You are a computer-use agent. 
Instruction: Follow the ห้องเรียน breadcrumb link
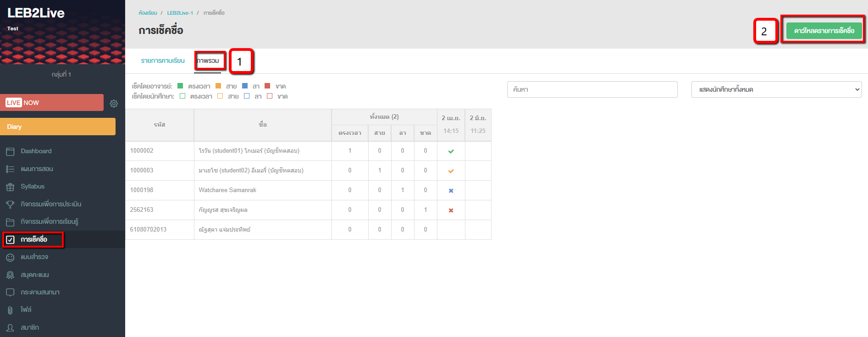coord(148,13)
